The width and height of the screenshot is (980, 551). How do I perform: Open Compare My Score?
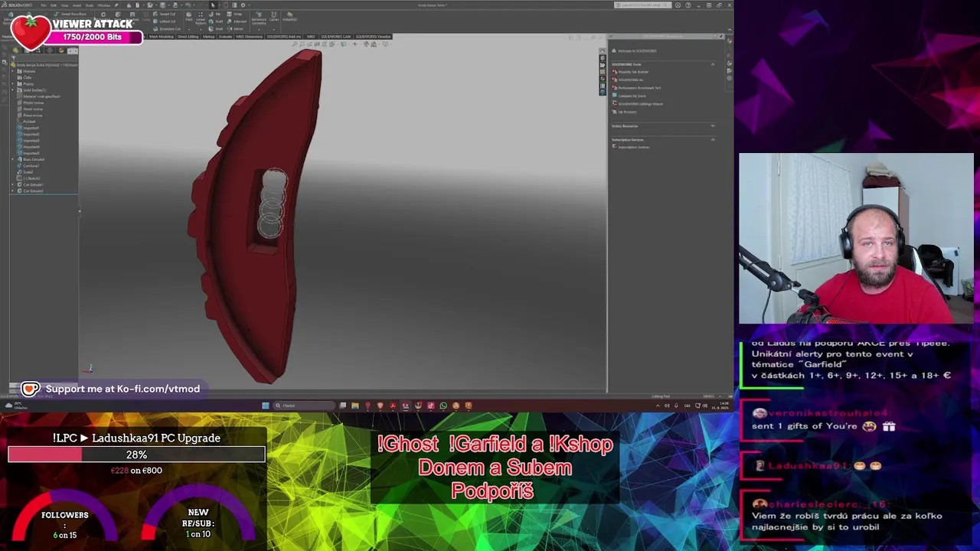pos(629,96)
